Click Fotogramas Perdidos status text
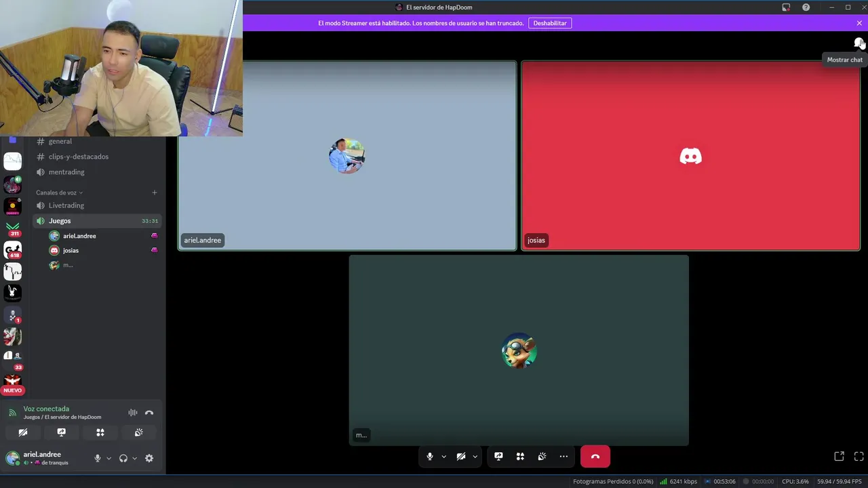Image resolution: width=868 pixels, height=488 pixels. tap(613, 481)
